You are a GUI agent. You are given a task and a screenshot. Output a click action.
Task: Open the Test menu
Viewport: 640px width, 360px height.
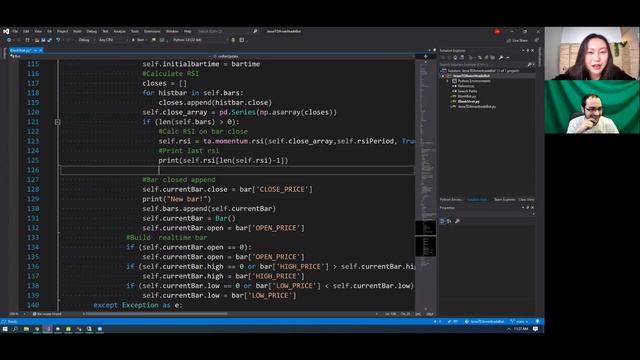105,31
